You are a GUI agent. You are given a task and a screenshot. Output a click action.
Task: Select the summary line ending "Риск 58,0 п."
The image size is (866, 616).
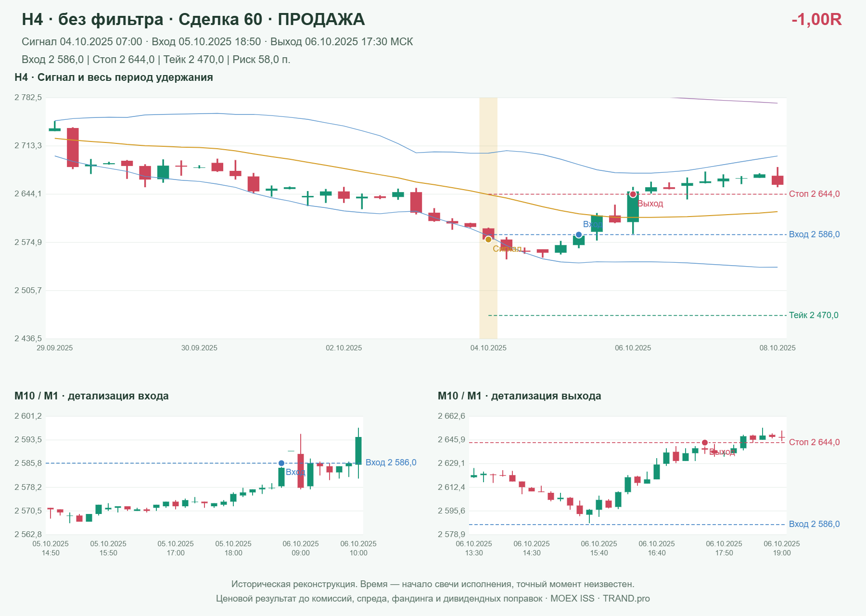pos(156,60)
